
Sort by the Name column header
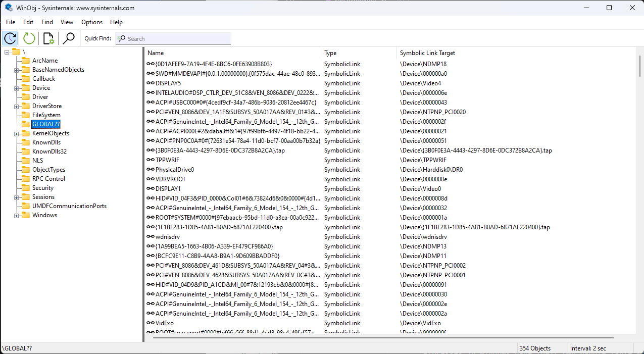tap(233, 53)
